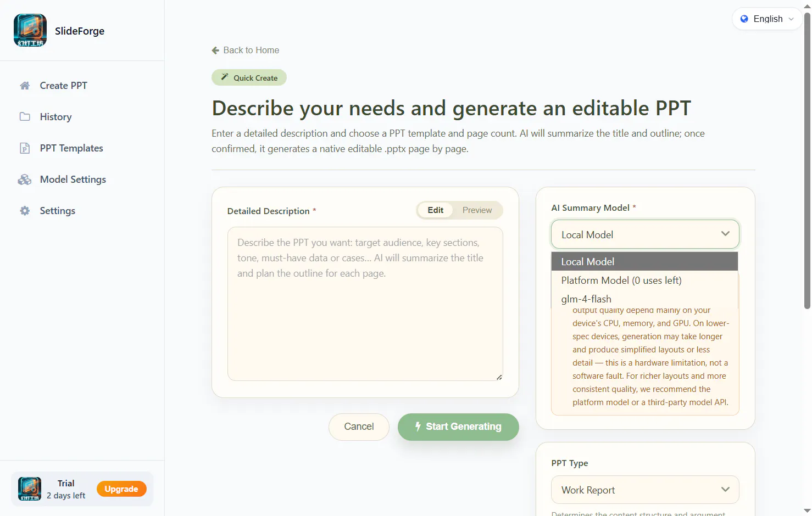Open PPT Templates in sidebar
The image size is (812, 516).
click(x=71, y=148)
